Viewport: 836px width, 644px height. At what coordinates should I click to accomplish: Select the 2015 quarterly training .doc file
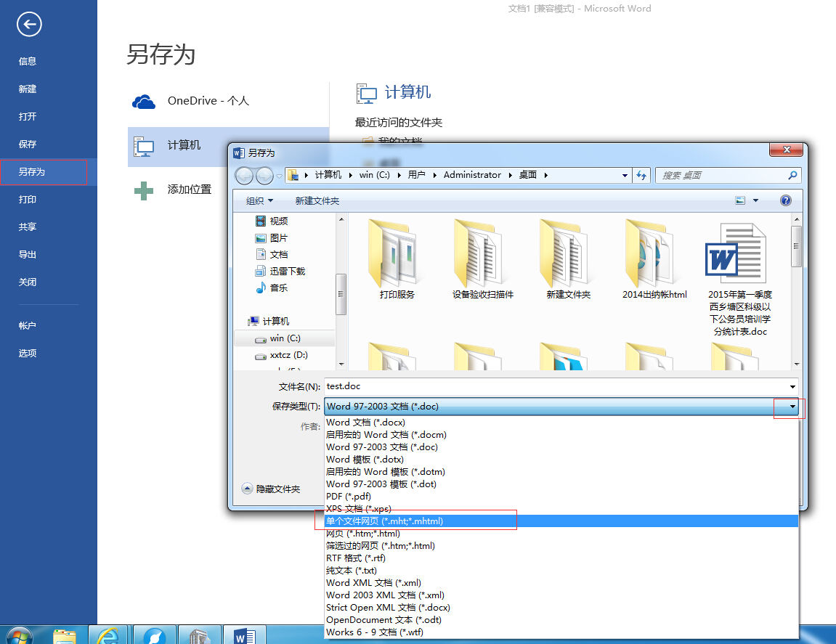tap(740, 280)
